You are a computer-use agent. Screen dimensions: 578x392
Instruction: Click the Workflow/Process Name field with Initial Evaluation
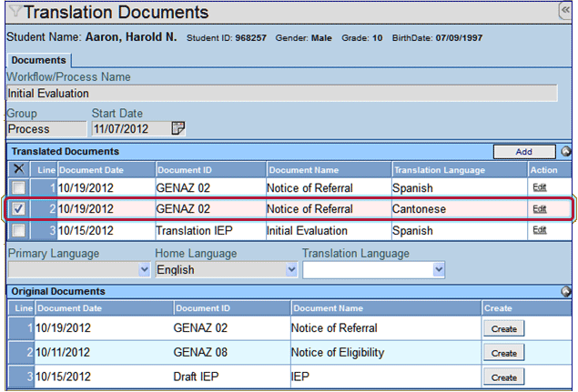(282, 93)
